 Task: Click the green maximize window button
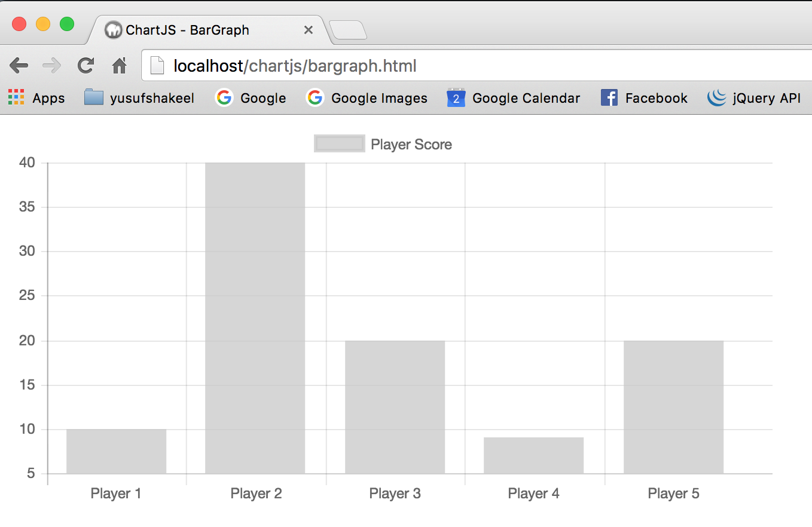coord(67,24)
